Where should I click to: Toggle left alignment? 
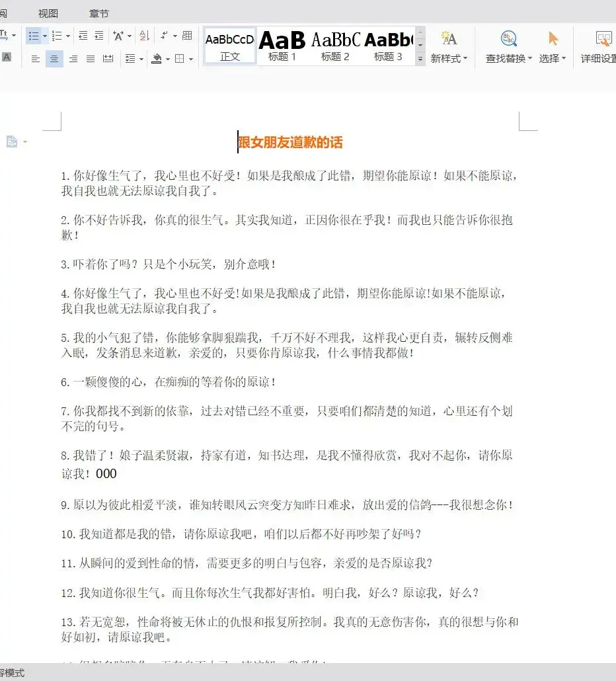click(x=36, y=58)
